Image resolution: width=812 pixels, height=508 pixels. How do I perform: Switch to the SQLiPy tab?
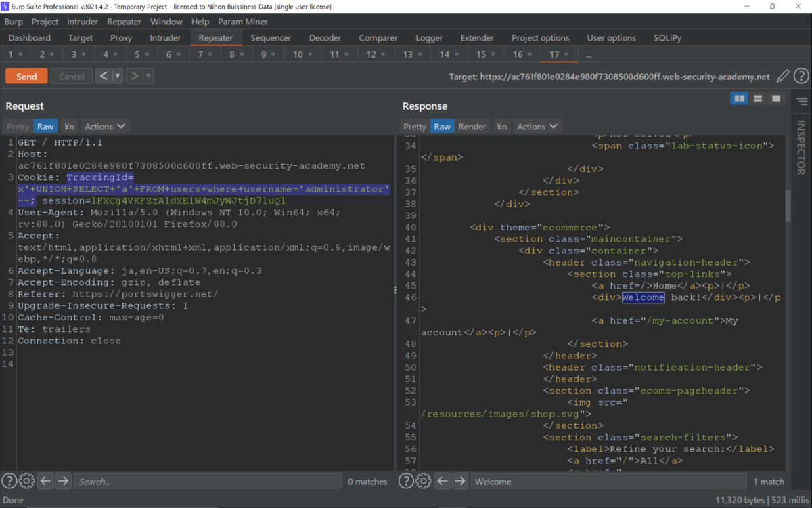click(668, 38)
